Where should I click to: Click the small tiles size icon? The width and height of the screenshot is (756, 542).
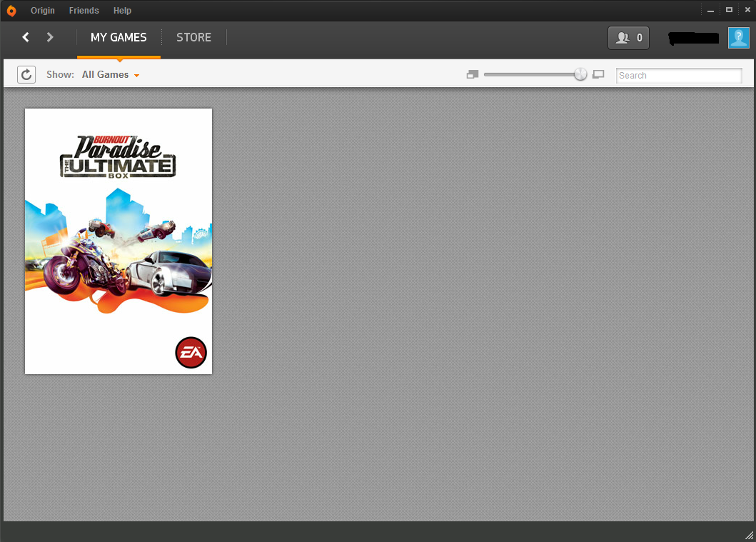coord(472,74)
